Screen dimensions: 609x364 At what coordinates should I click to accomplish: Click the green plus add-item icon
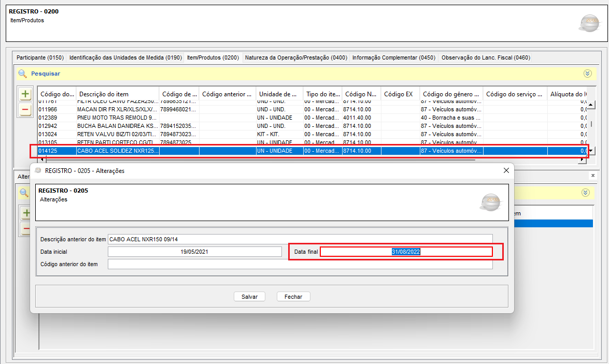(25, 94)
